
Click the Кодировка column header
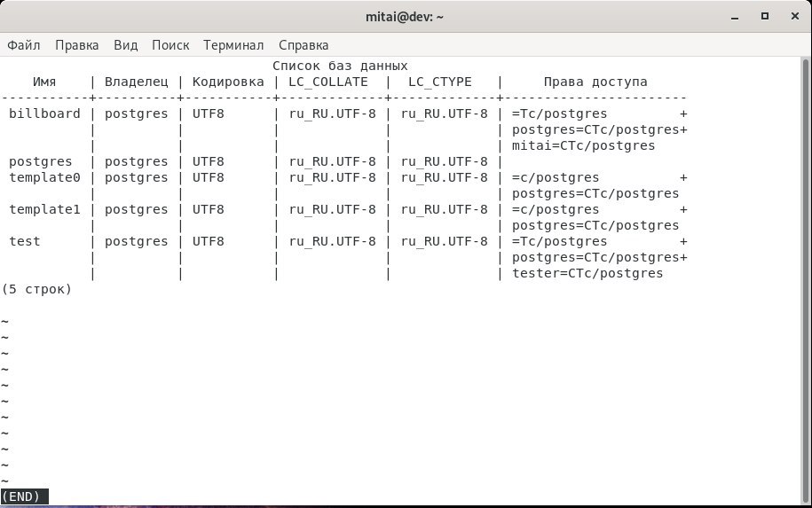(228, 82)
